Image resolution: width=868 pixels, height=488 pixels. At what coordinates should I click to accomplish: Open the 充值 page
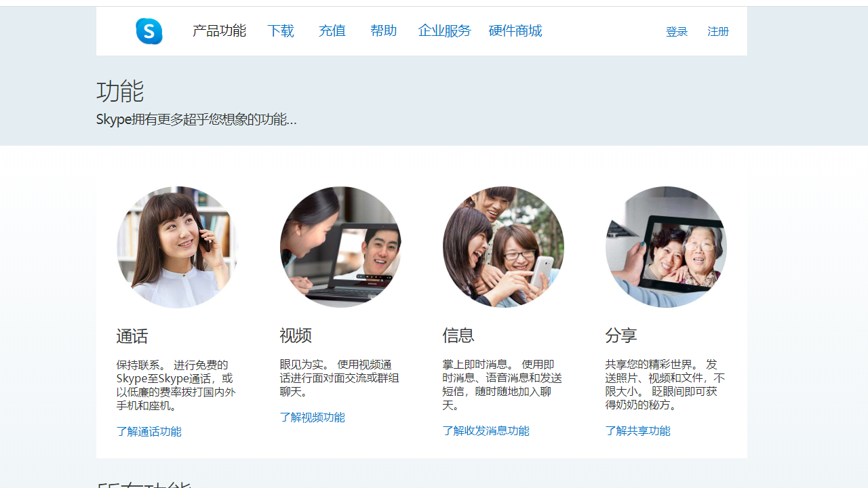click(x=332, y=30)
